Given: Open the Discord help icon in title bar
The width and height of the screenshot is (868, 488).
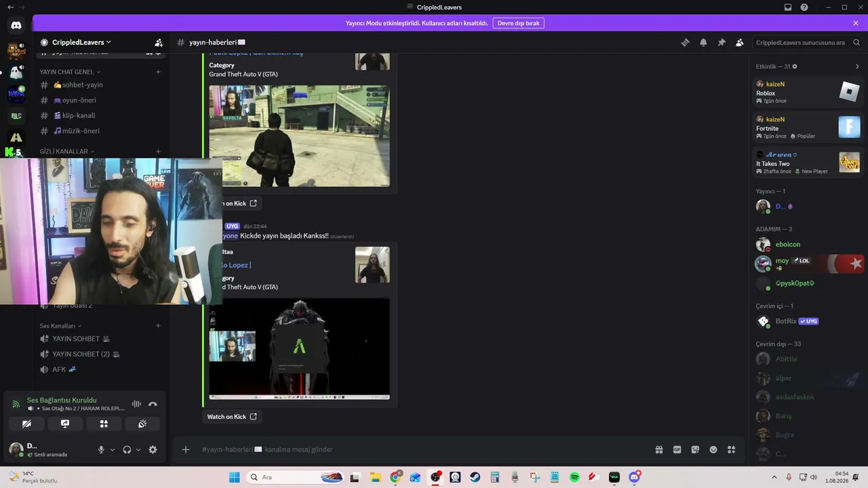Looking at the screenshot, I should [804, 7].
